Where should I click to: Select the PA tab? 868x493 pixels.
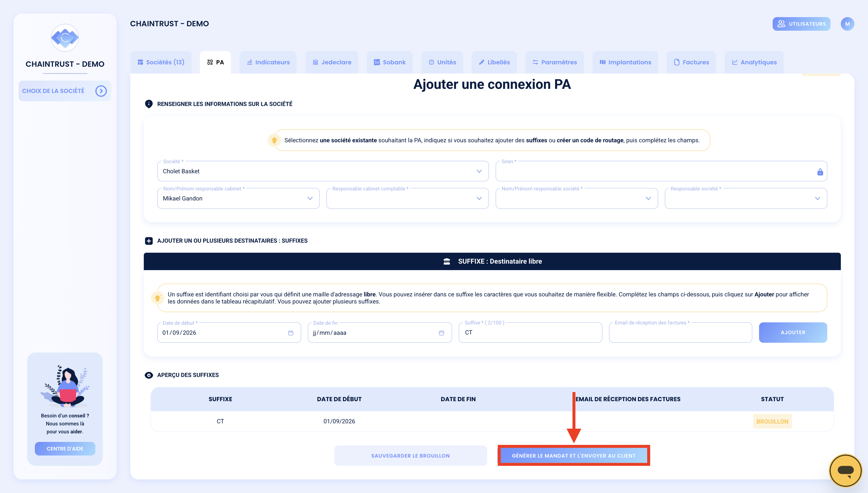pyautogui.click(x=215, y=62)
